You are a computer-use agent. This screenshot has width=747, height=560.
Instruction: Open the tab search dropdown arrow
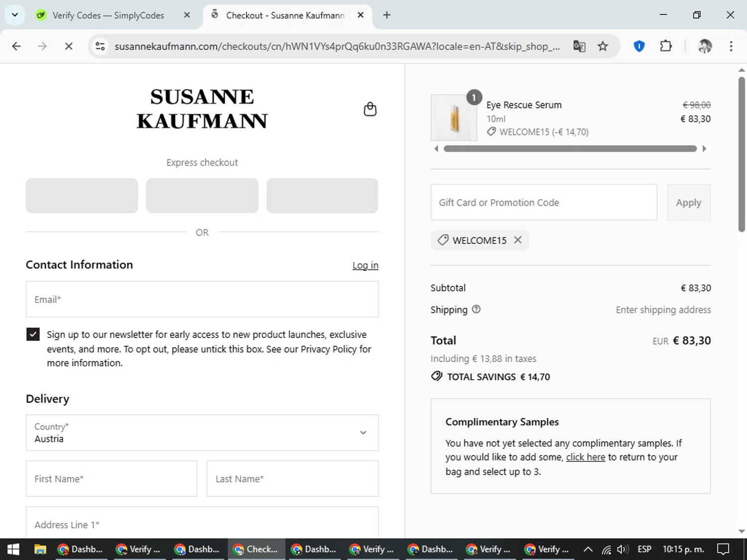coord(15,15)
